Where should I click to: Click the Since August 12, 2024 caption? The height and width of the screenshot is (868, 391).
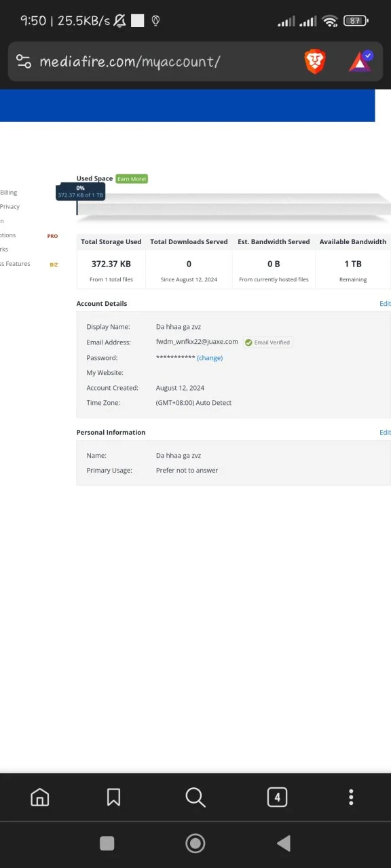[x=189, y=279]
